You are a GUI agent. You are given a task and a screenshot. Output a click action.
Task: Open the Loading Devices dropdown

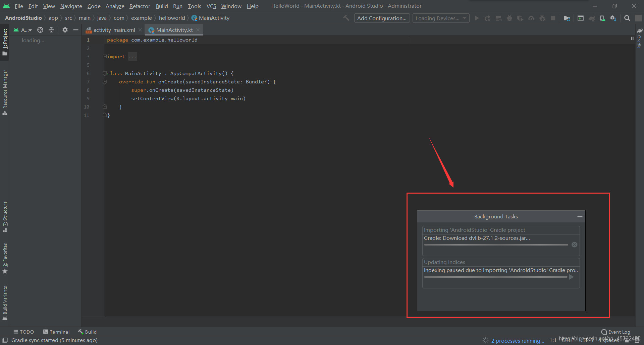tap(441, 18)
